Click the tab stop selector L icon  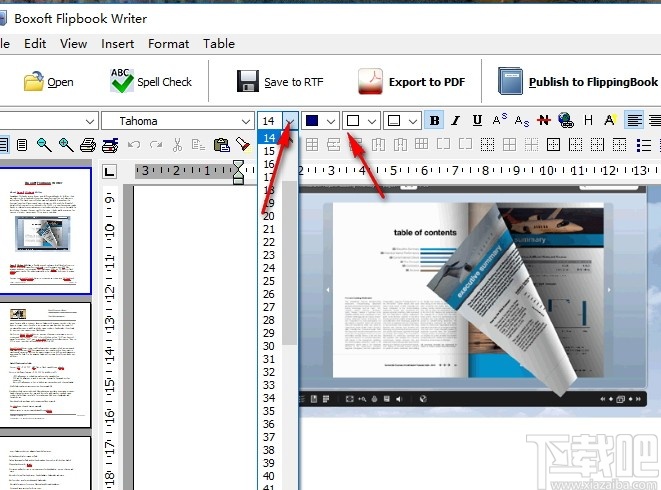click(x=110, y=172)
